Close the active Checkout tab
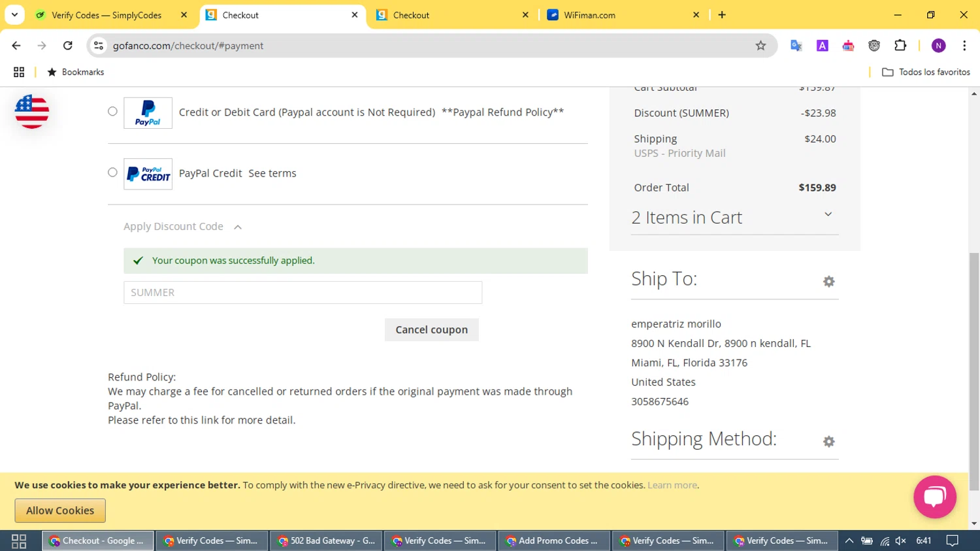The image size is (980, 551). tap(355, 15)
